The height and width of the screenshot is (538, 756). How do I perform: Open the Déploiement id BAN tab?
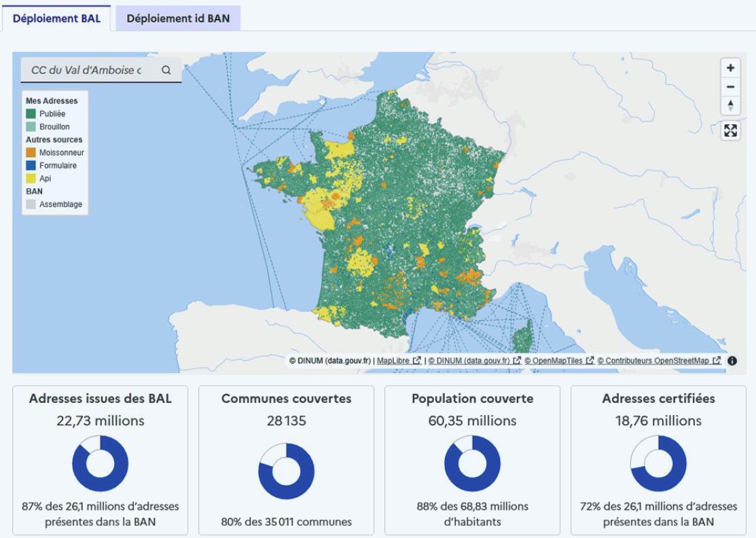(178, 18)
